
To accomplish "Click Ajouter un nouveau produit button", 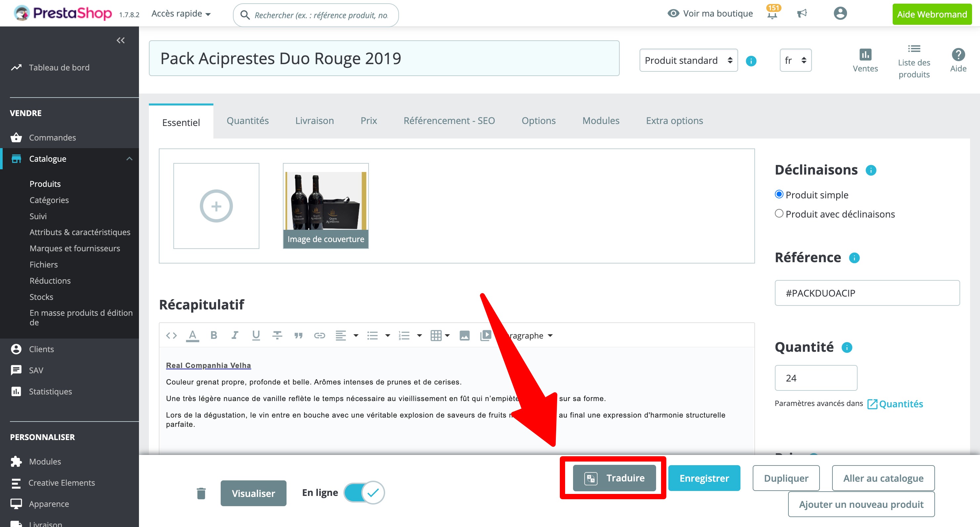I will [x=861, y=504].
